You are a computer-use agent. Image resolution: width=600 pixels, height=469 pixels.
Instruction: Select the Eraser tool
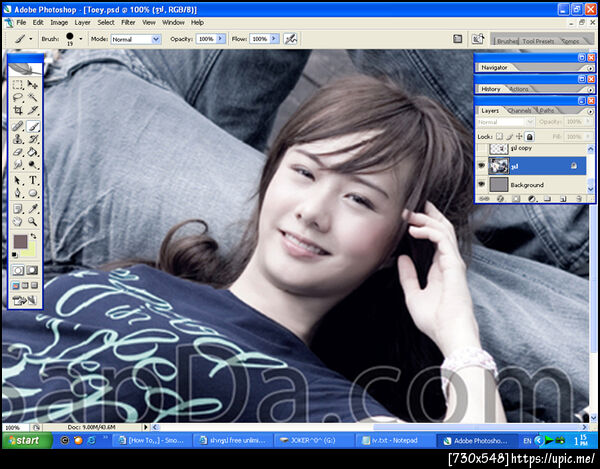tap(18, 152)
